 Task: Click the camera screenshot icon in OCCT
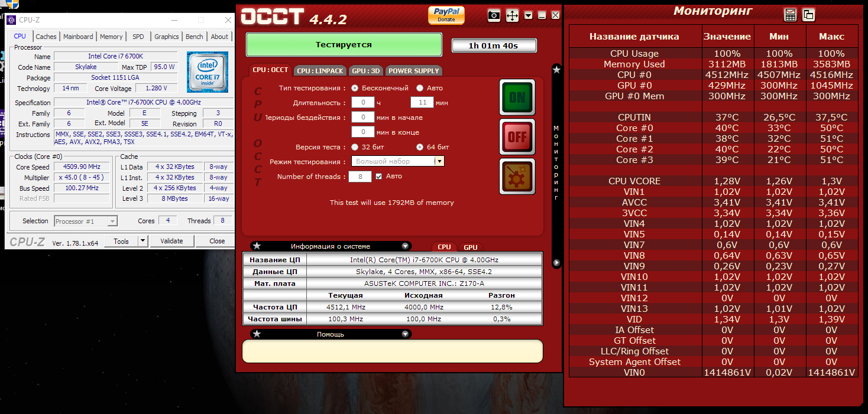coord(494,15)
